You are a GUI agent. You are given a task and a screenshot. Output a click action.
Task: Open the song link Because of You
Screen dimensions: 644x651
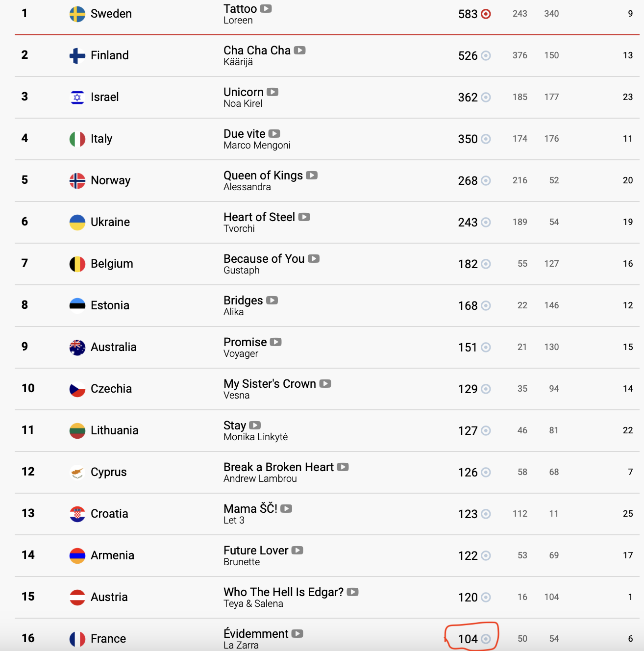[x=264, y=259]
